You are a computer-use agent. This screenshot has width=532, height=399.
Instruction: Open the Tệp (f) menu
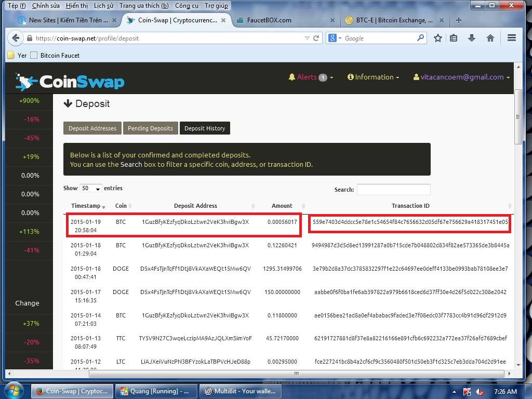click(17, 6)
